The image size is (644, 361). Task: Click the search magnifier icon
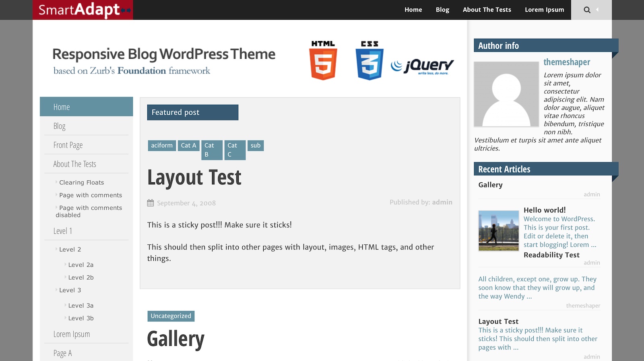[x=587, y=10]
